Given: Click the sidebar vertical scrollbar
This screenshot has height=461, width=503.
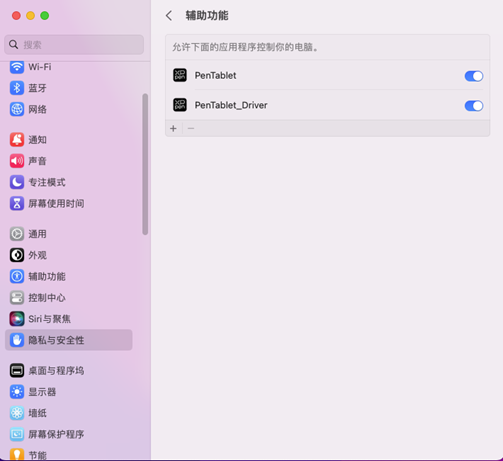Looking at the screenshot, I should 145,164.
